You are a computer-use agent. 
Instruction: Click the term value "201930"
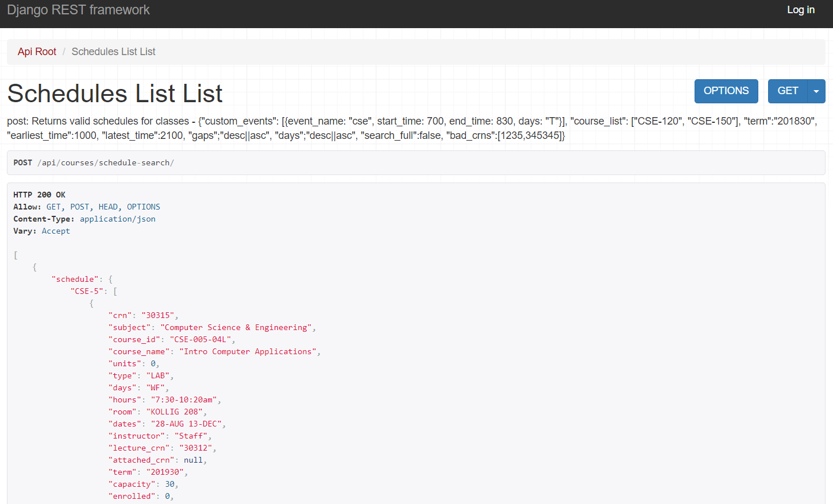[x=165, y=472]
